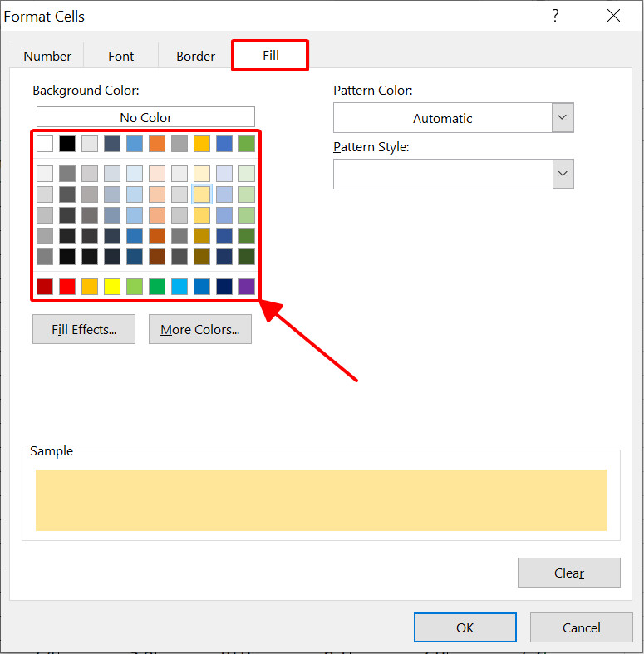Open the Help question mark icon

coord(555,16)
